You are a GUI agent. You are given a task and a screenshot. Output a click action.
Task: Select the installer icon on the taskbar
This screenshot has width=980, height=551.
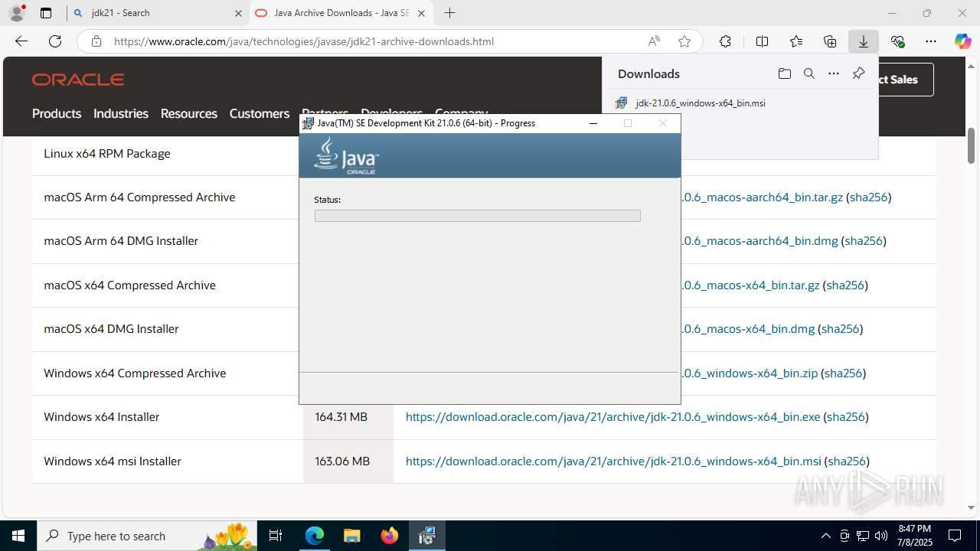(426, 536)
